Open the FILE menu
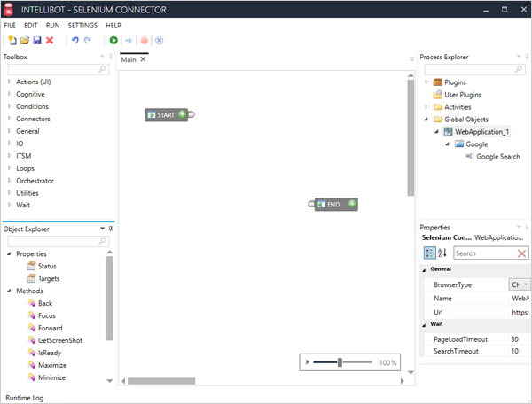 (x=10, y=26)
